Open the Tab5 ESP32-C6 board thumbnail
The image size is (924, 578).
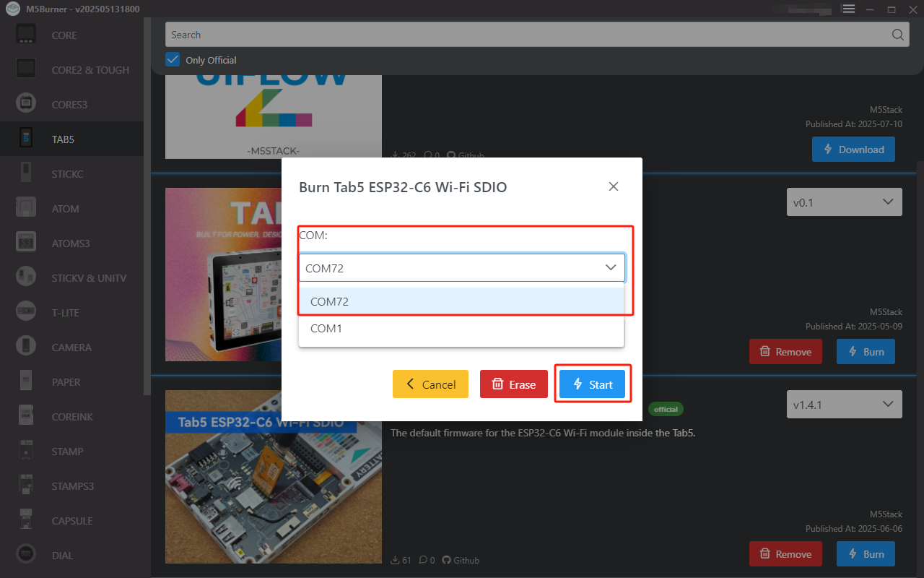pyautogui.click(x=274, y=477)
